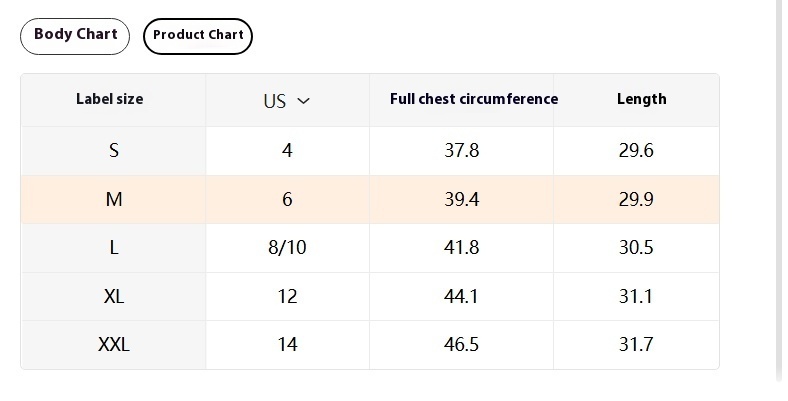
Task: Open the US size unit dropdown
Action: [287, 101]
